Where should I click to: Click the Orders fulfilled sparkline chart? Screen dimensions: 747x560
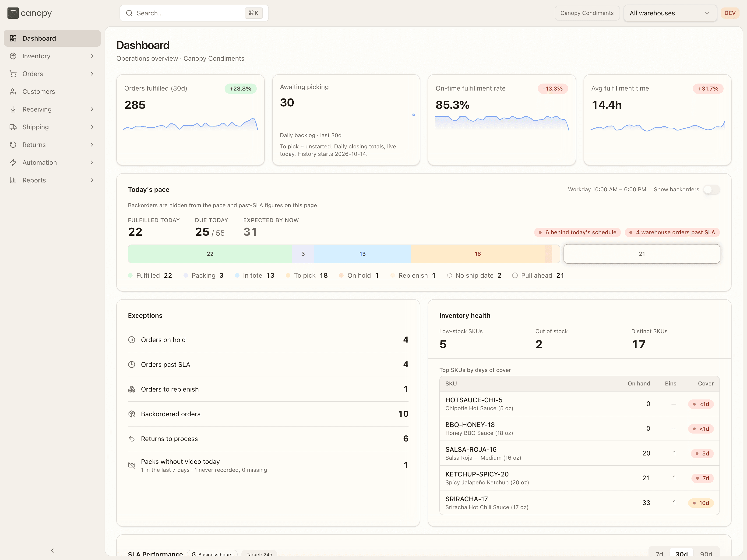pos(190,124)
